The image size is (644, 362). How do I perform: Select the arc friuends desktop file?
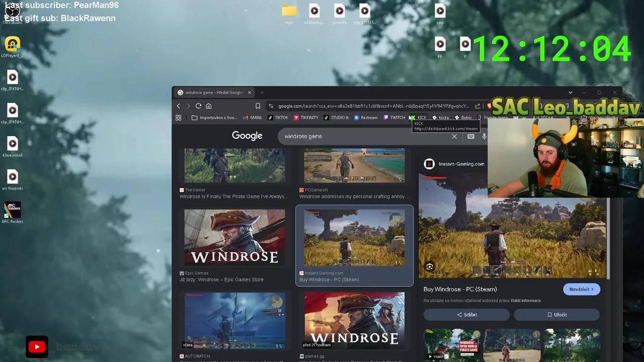(13, 180)
